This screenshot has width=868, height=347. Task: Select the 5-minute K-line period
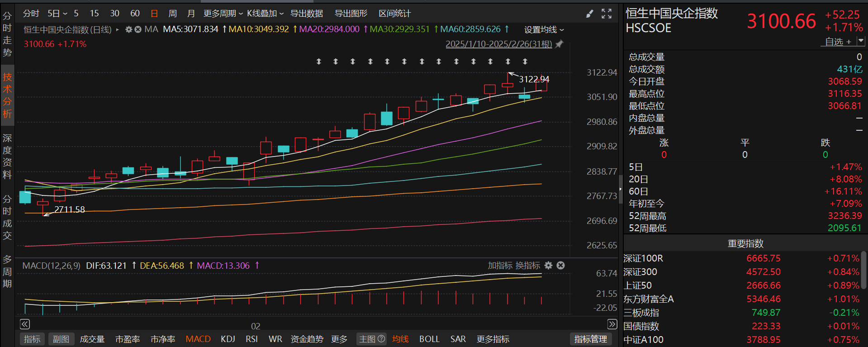pos(76,14)
